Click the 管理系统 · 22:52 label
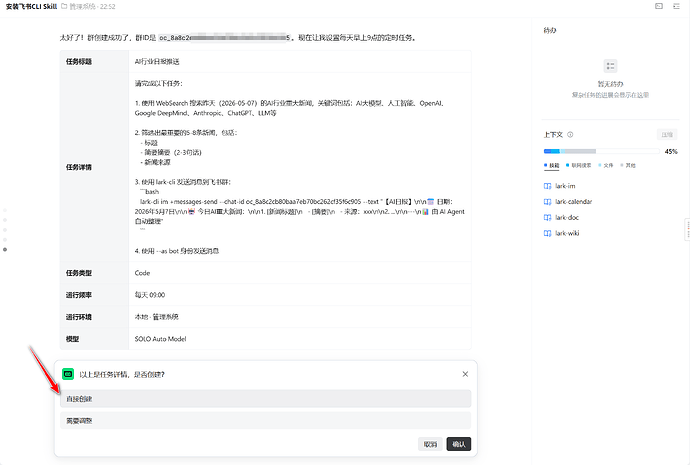 point(92,6)
